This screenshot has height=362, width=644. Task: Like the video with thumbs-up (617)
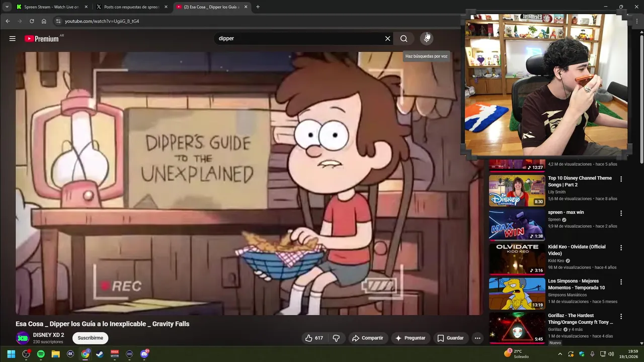coord(314,338)
